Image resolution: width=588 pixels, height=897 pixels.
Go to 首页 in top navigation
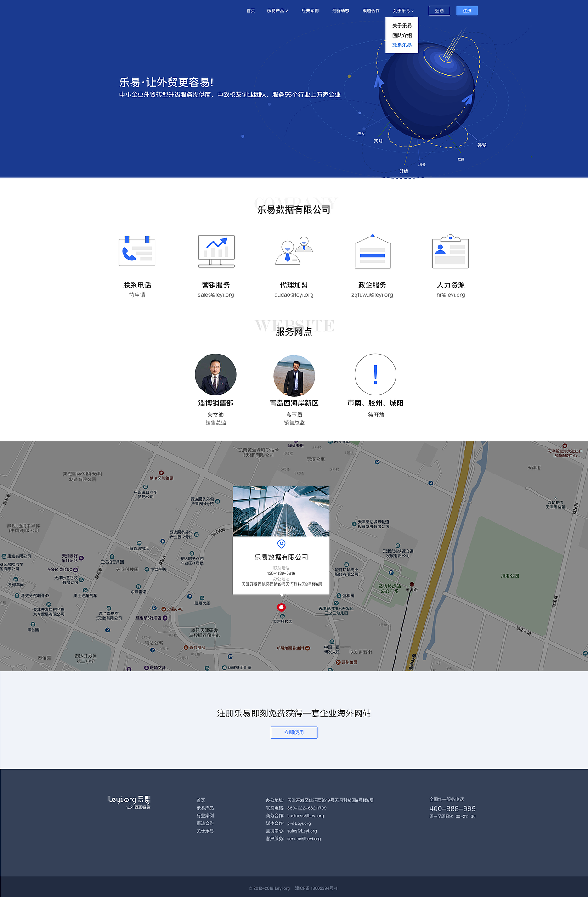coord(251,11)
